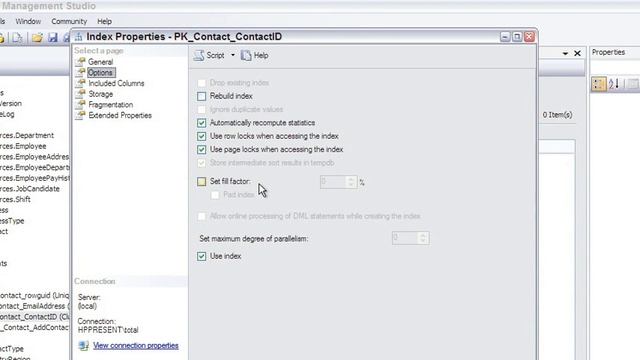Click the Extended Properties page icon

(81, 115)
